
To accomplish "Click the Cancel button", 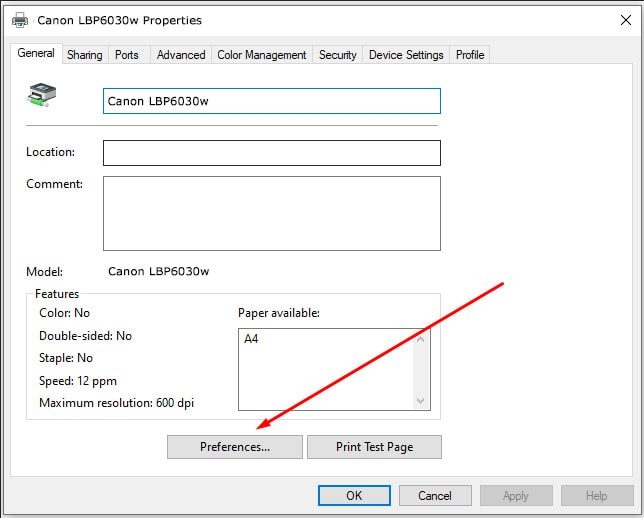I will [x=435, y=495].
